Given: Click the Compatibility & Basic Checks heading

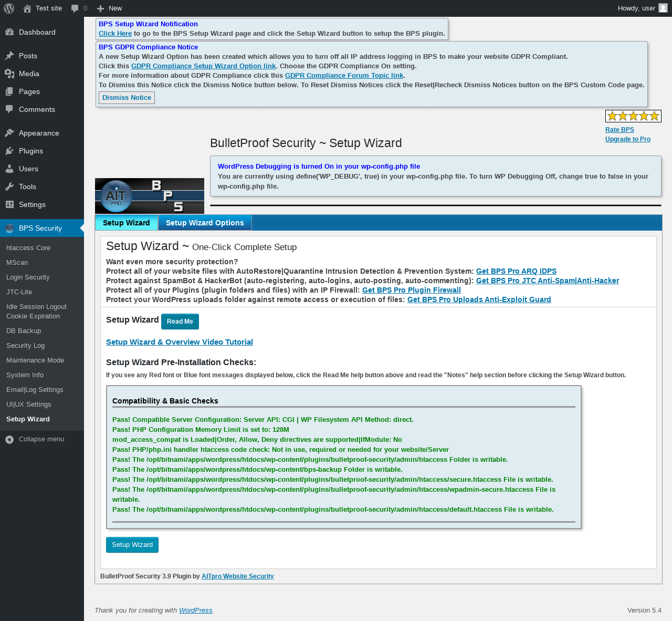Looking at the screenshot, I should [165, 401].
